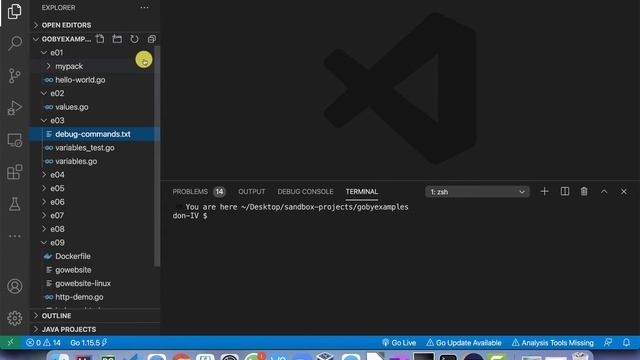Screen dimensions: 640x360
Task: Start Go Live server
Action: 399,343
